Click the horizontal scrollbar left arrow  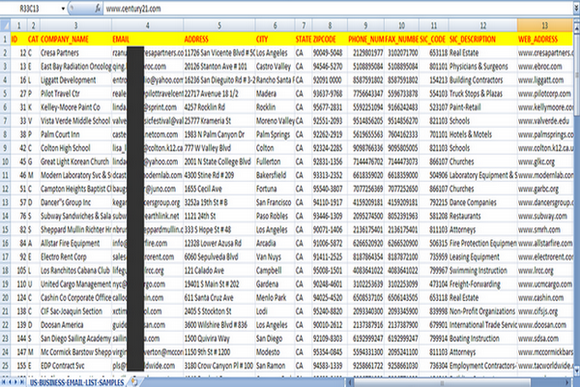click(x=350, y=382)
